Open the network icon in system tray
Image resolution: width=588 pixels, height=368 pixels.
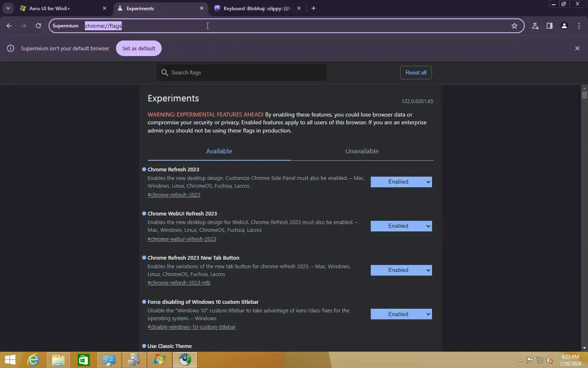540,360
